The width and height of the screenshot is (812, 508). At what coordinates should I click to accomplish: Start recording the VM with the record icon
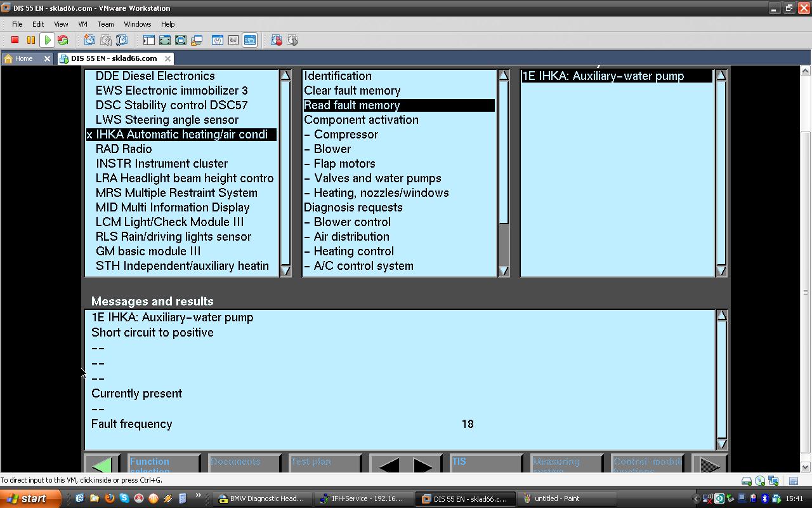tap(277, 40)
